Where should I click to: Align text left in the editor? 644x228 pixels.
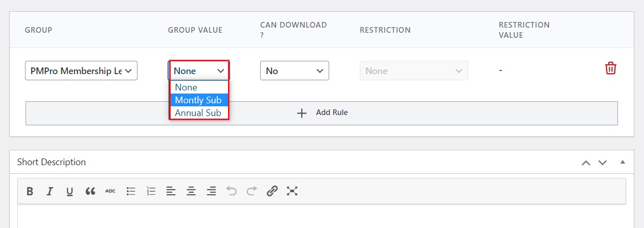[171, 191]
